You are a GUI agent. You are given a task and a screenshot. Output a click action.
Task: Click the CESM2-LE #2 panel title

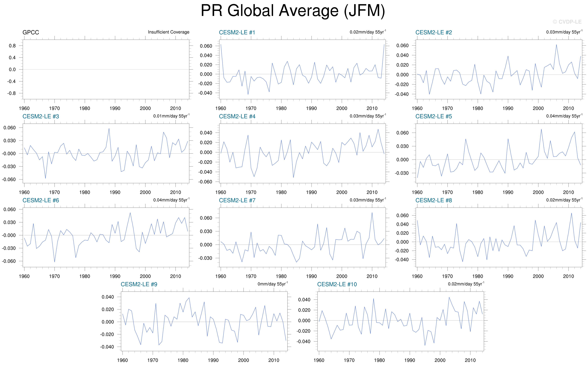pos(433,32)
